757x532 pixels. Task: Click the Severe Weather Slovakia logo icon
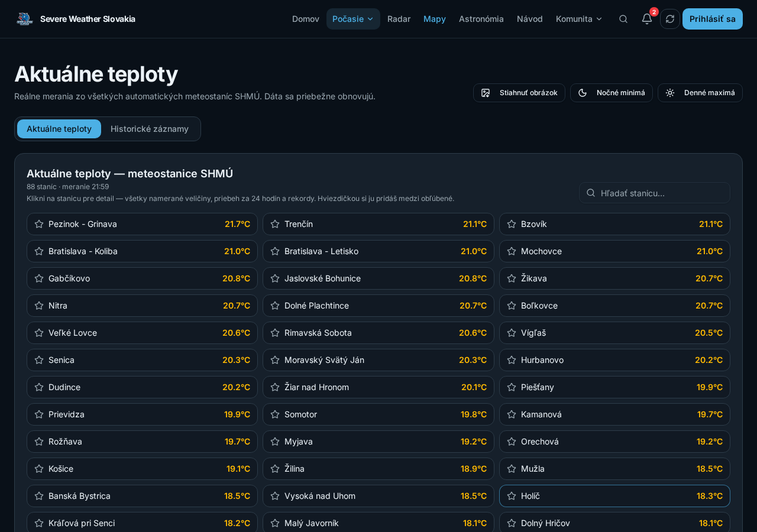coord(25,19)
